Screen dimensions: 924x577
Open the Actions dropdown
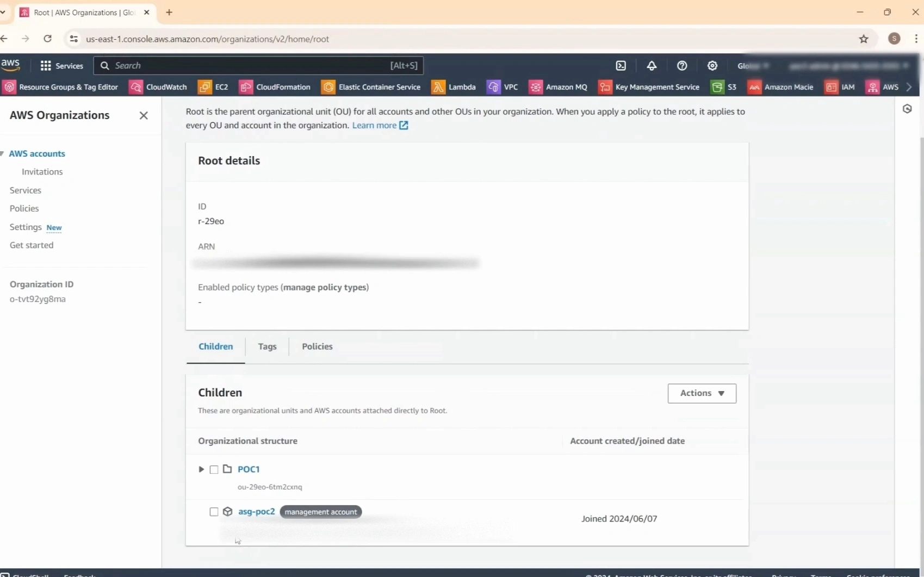coord(702,393)
